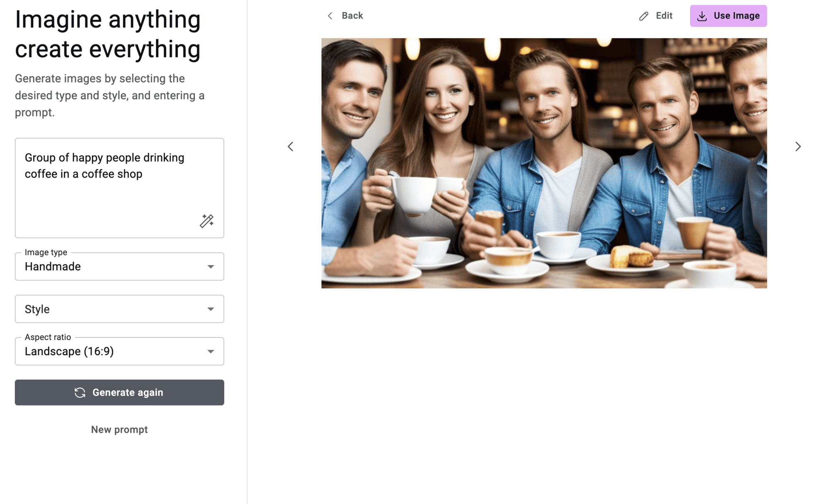The image size is (829, 504).
Task: Click the Style dropdown arrow
Action: 211,309
